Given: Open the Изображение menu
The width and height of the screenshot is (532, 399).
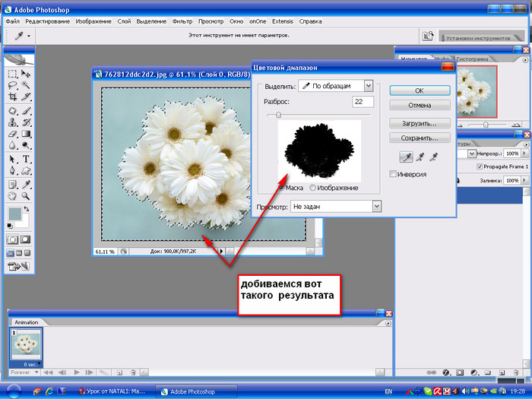Looking at the screenshot, I should [x=93, y=21].
